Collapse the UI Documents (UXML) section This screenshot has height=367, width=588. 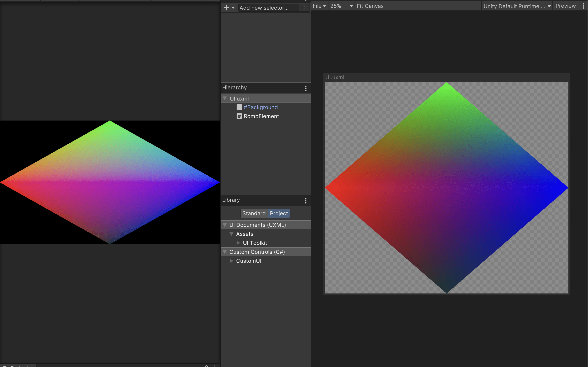[225, 225]
